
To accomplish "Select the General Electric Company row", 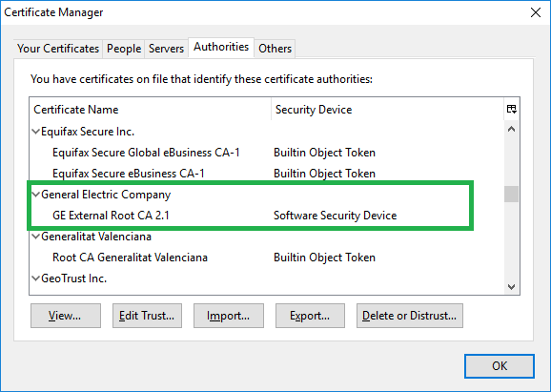I will pyautogui.click(x=267, y=195).
